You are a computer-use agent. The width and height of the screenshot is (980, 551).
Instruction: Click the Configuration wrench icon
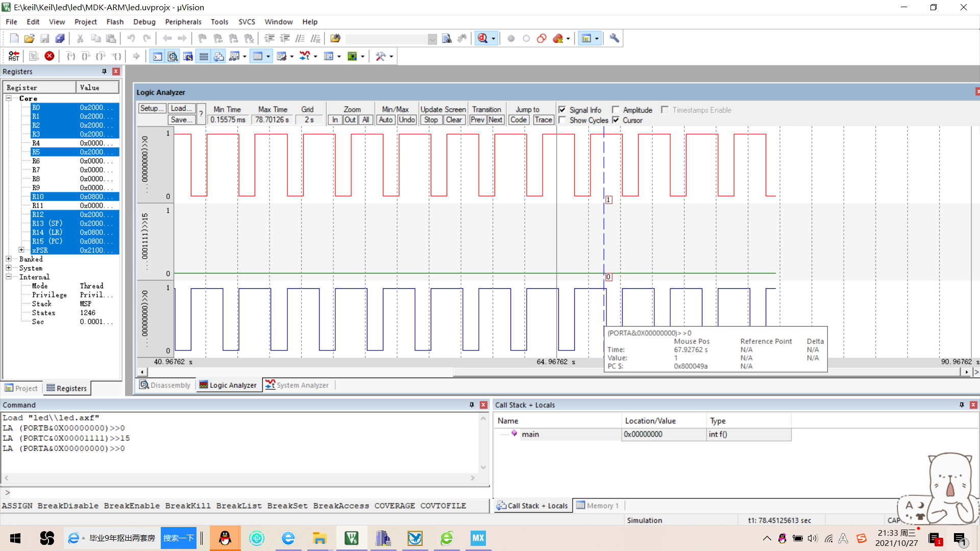615,38
